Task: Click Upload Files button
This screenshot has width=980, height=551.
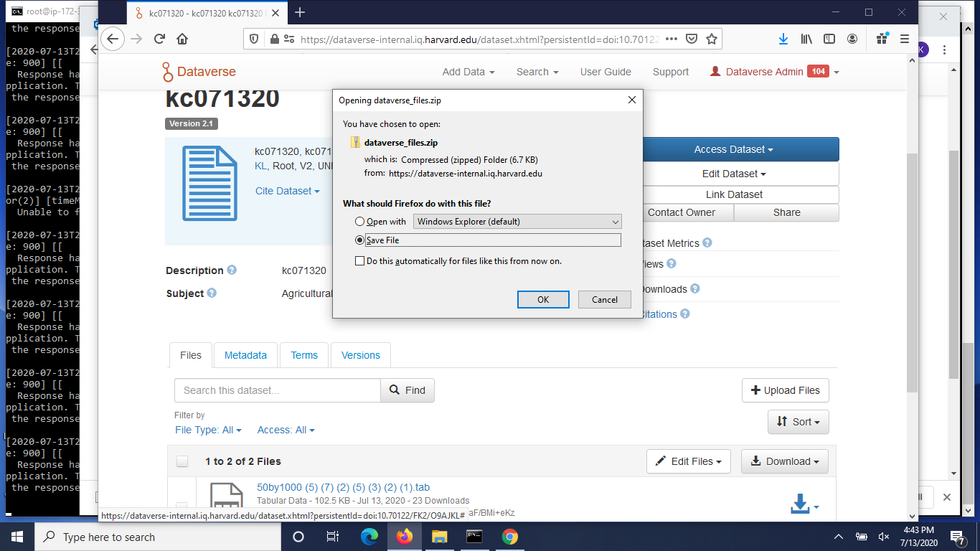Action: 786,390
